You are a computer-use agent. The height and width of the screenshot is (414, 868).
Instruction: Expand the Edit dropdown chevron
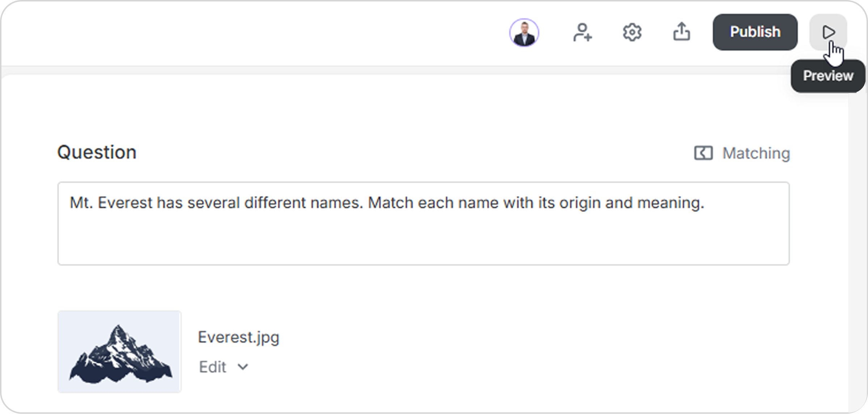tap(243, 367)
